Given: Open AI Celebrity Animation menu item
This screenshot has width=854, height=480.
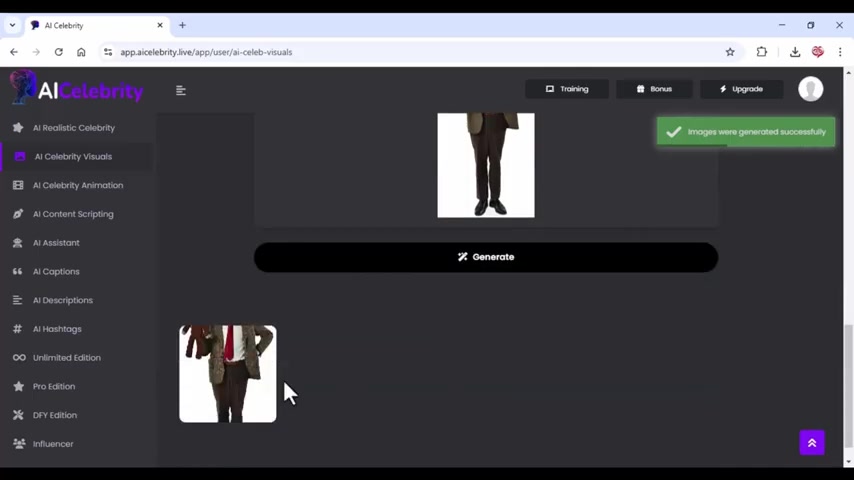Looking at the screenshot, I should [x=78, y=185].
